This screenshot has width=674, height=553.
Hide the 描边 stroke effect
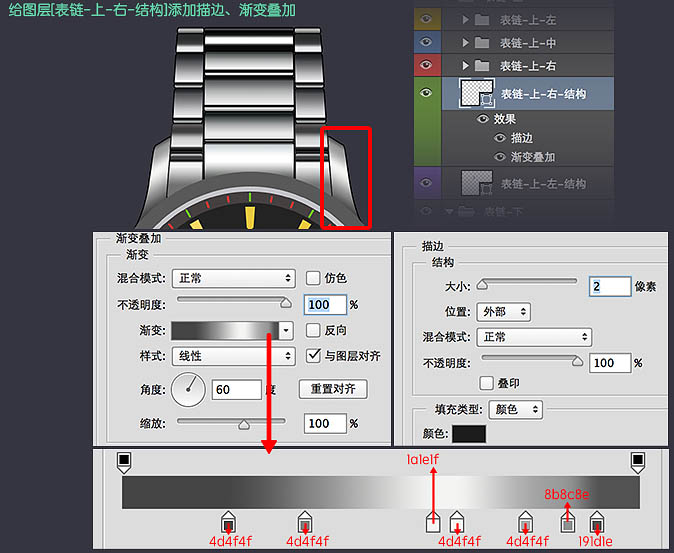(x=499, y=137)
